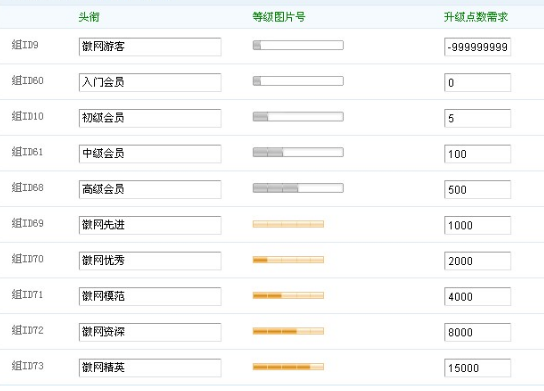Focus the points field showing 5

click(477, 118)
